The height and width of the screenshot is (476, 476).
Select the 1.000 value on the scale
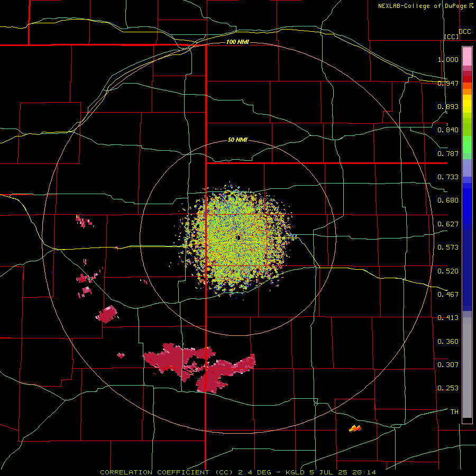tap(448, 59)
